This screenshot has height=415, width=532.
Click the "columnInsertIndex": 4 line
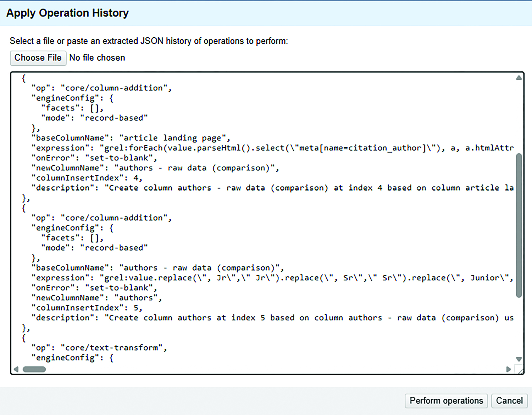[x=87, y=178]
